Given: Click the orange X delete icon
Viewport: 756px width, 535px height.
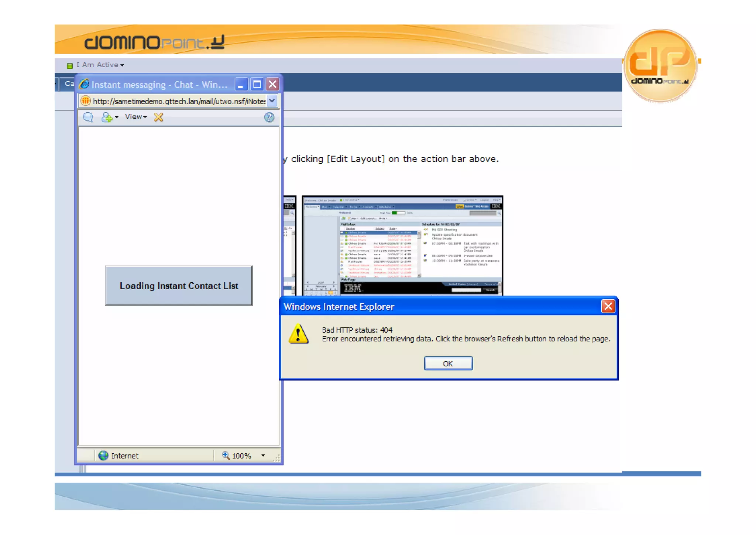Looking at the screenshot, I should tap(158, 117).
